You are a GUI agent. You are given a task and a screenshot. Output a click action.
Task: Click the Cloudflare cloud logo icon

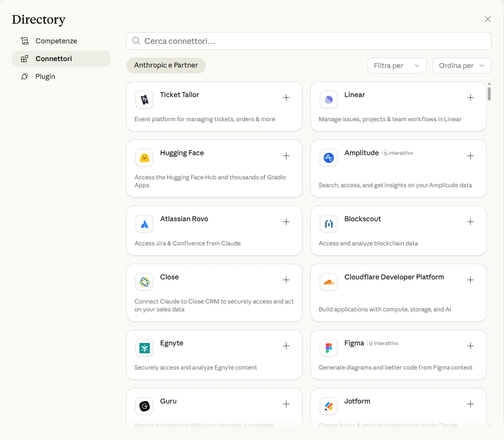pyautogui.click(x=329, y=282)
